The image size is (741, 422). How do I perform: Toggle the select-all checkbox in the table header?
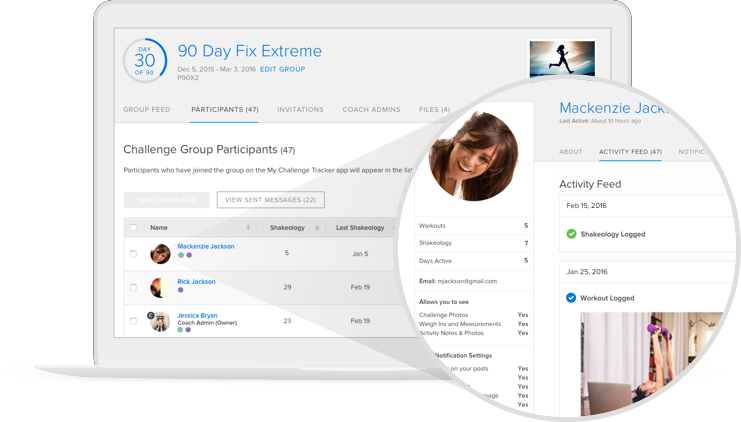click(x=133, y=227)
